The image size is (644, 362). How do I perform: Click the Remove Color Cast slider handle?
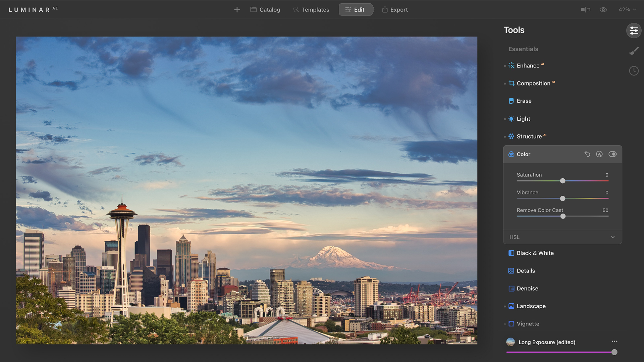[x=563, y=217]
